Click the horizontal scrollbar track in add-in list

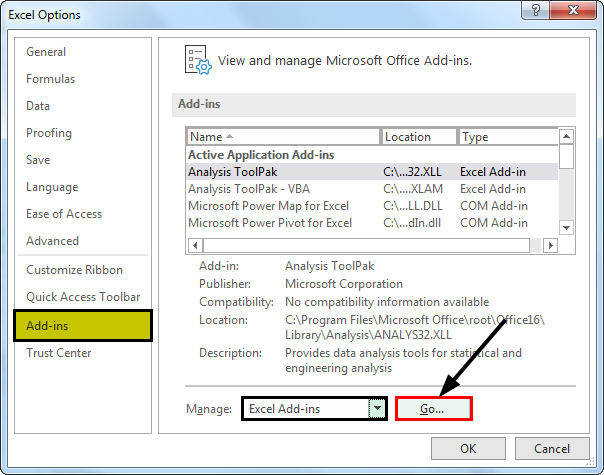click(536, 245)
